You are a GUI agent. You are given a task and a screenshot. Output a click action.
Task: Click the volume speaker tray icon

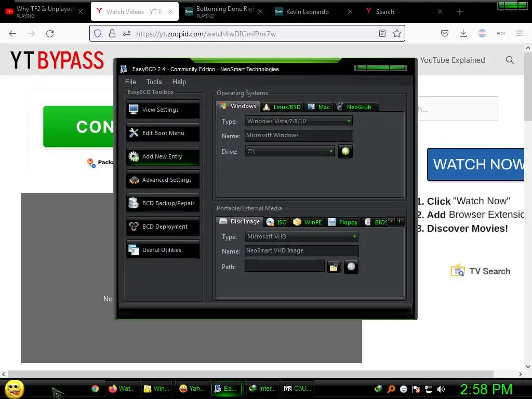coord(441,389)
